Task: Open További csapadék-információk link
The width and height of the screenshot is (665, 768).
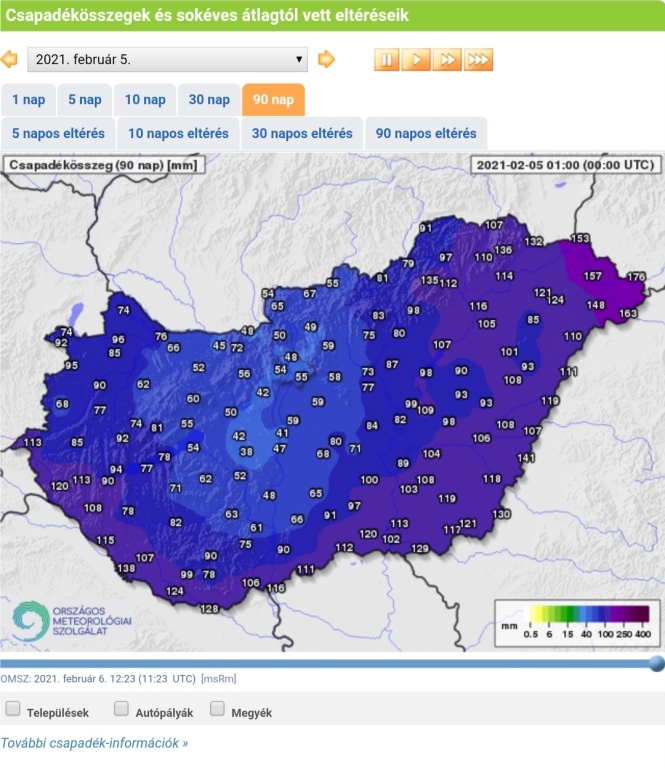Action: pyautogui.click(x=94, y=743)
